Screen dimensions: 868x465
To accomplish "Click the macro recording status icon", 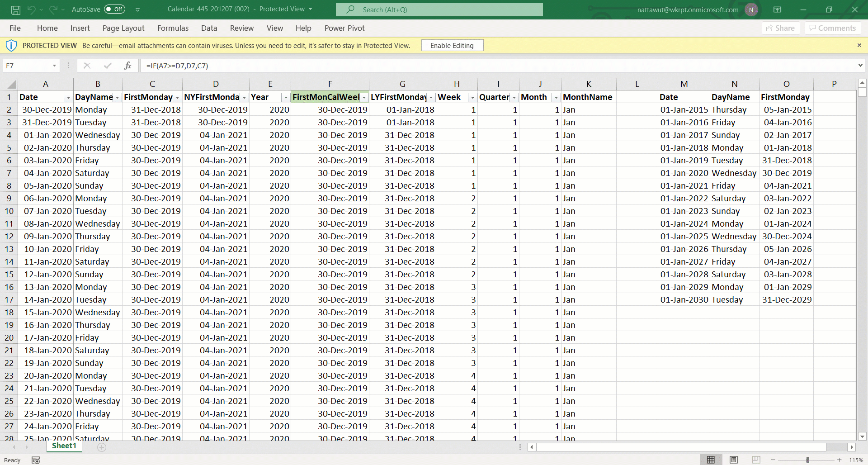I will point(36,460).
